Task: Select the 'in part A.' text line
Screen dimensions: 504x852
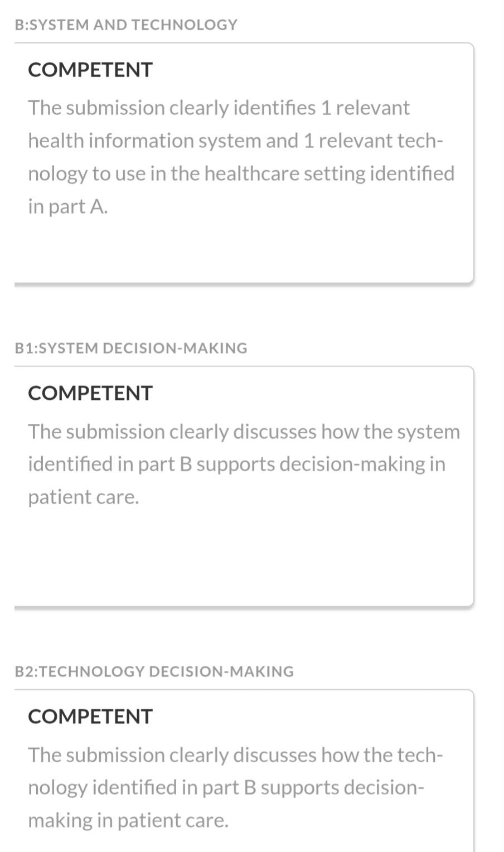Action: (x=68, y=206)
